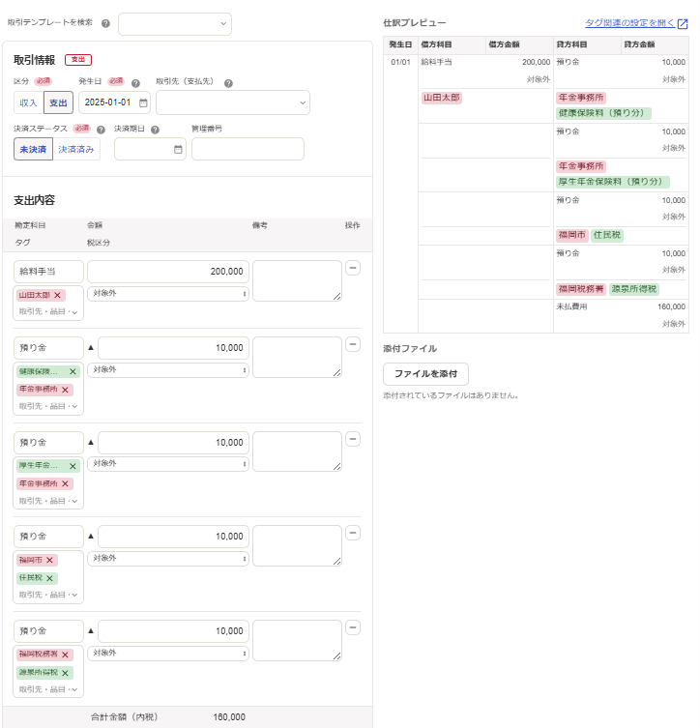The height and width of the screenshot is (728, 700).
Task: Click the 給料手当 amount field showing 200,000
Action: [x=167, y=272]
